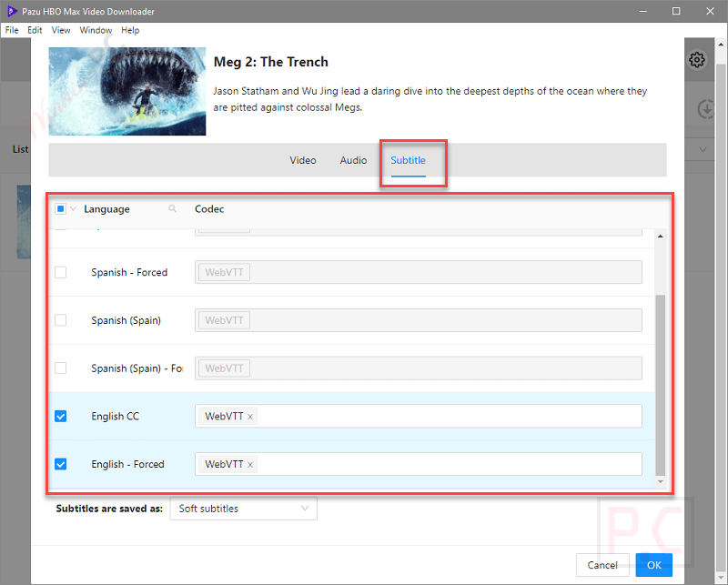Screen dimensions: 728x585
Task: Confirm with the OK button
Action: [653, 565]
